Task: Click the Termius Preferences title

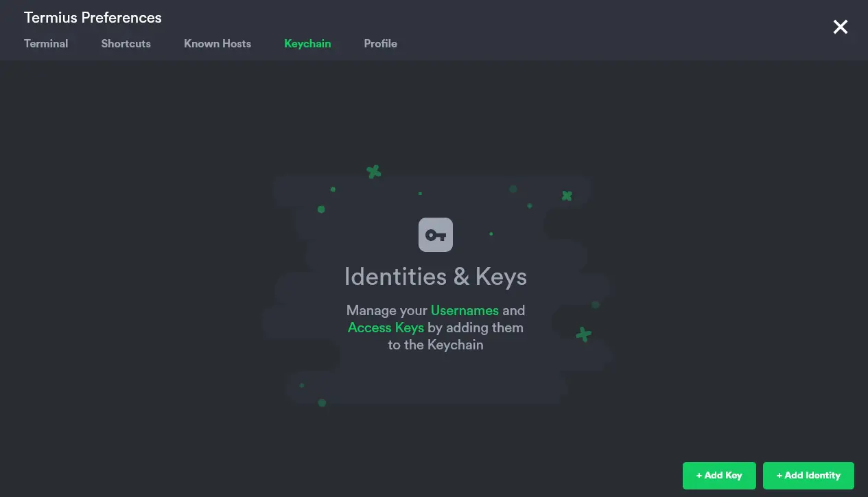Action: pyautogui.click(x=93, y=18)
